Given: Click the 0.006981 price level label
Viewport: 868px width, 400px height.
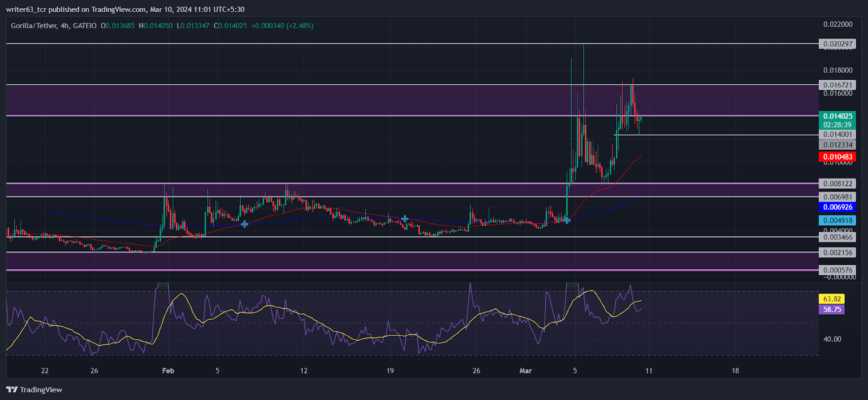Looking at the screenshot, I should [x=838, y=197].
